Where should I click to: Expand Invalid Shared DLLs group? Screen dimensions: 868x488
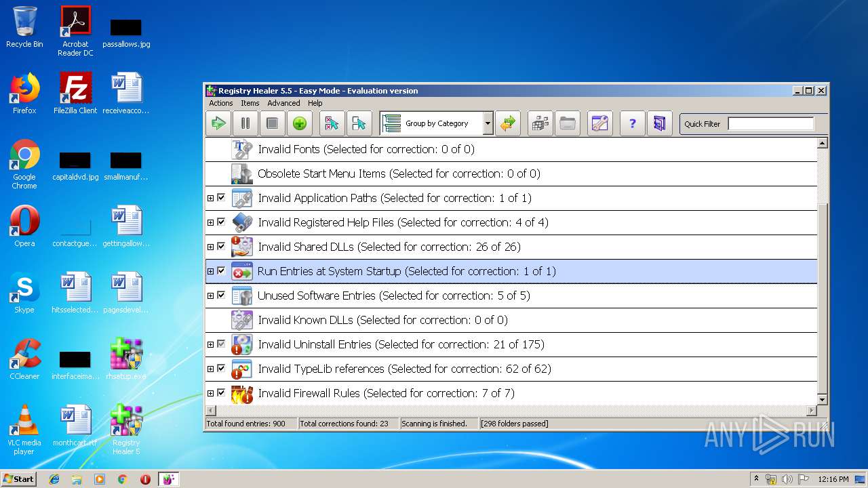(210, 247)
